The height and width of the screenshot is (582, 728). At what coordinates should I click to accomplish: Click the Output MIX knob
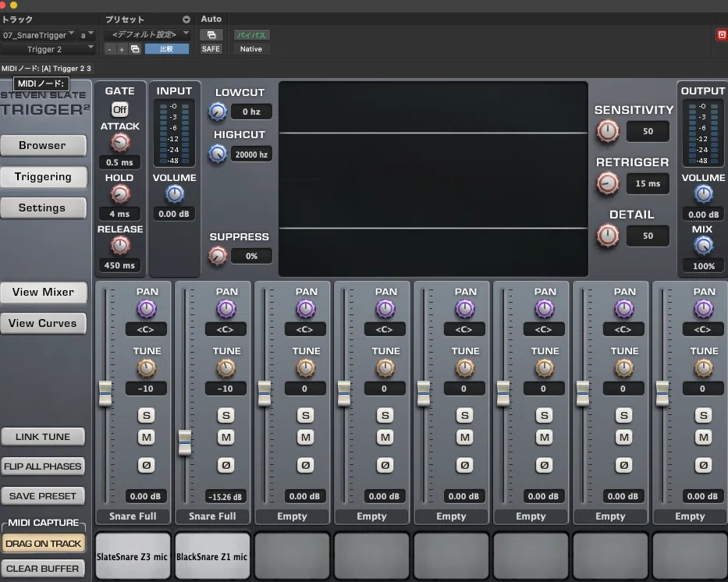click(x=703, y=246)
